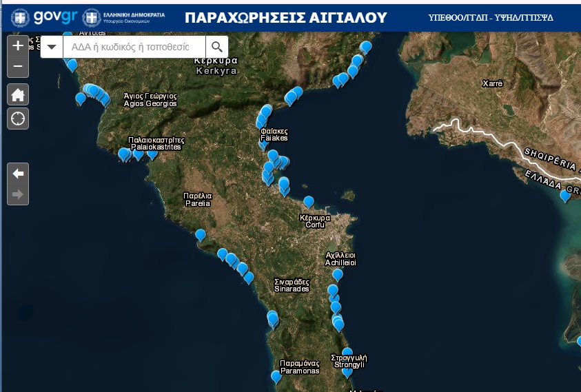This screenshot has height=392, width=581.
Task: Click the pin just above the Strongyli label
Action: 347,353
